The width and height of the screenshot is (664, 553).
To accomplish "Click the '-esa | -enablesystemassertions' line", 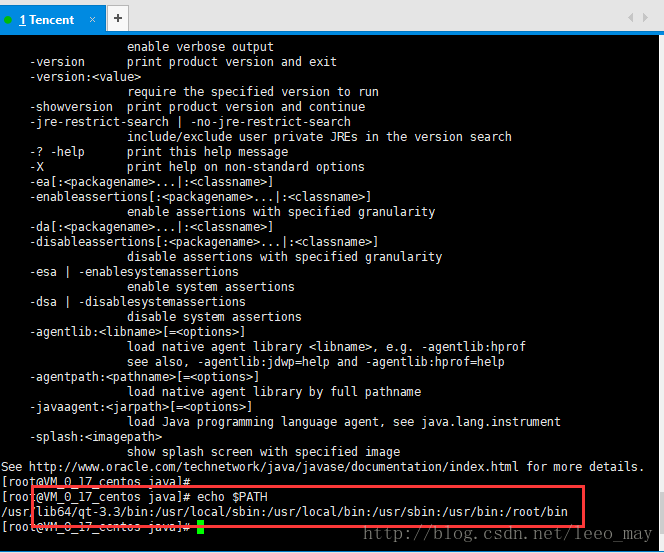I will point(134,272).
